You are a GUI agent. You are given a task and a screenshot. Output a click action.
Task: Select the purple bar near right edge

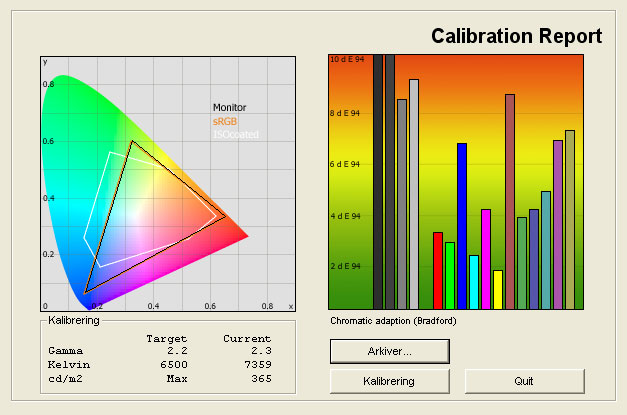coord(558,224)
